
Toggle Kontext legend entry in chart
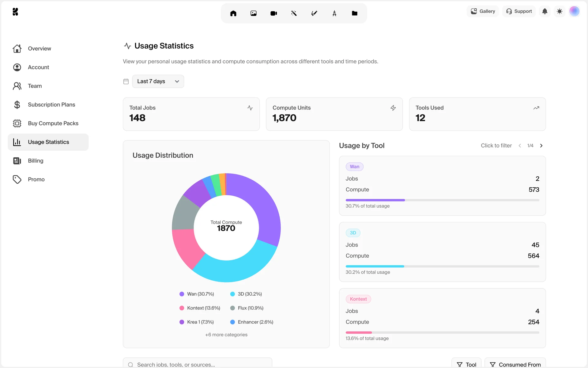click(200, 308)
